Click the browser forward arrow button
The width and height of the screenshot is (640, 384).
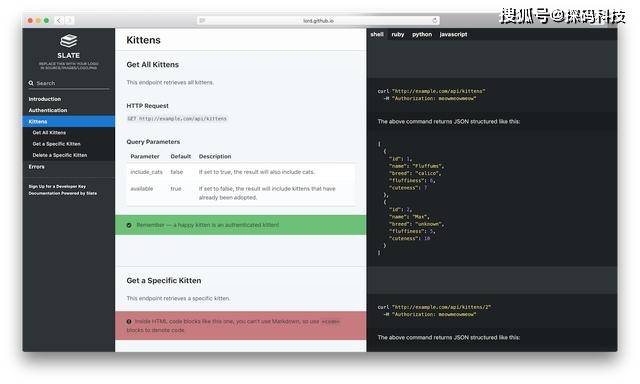(69, 20)
